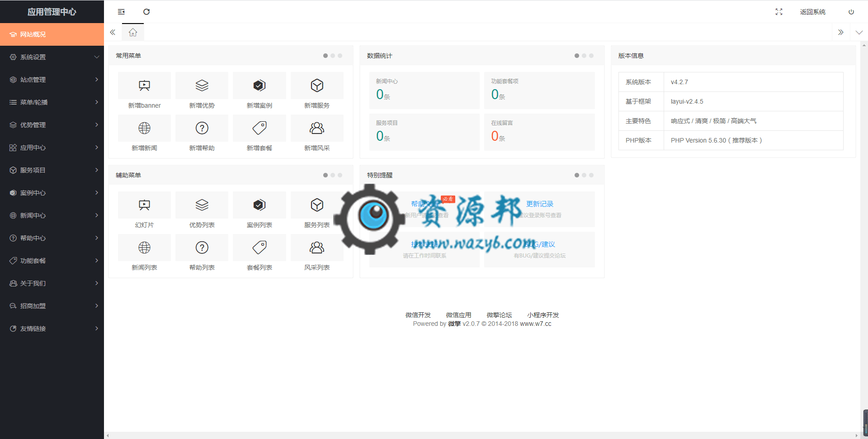Expand 菜单/轮播 sidebar menu
This screenshot has width=868, height=439.
(52, 102)
